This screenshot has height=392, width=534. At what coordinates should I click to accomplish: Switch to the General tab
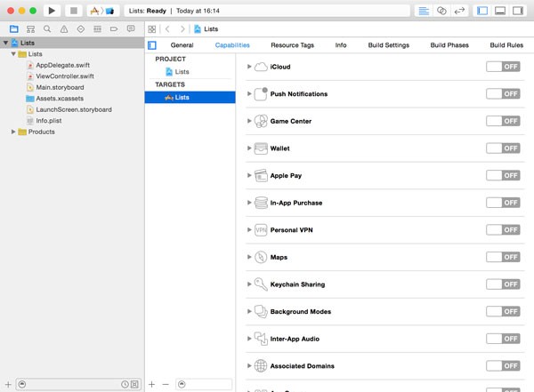point(182,45)
